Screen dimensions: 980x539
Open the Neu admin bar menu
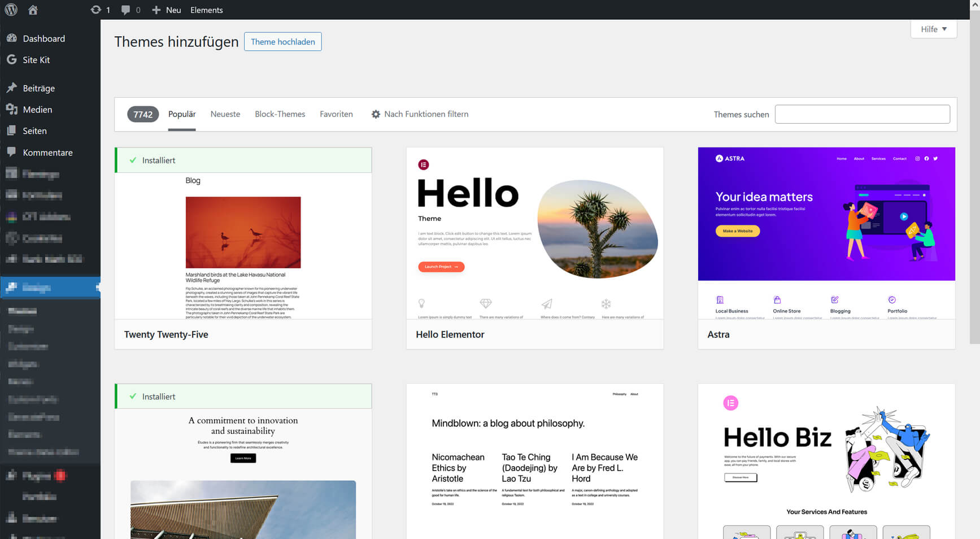click(167, 10)
